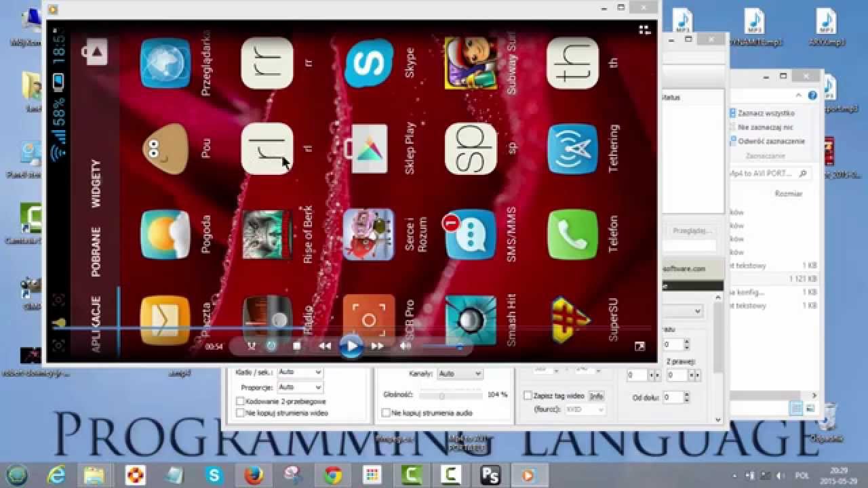868x488 pixels.
Task: Click the Przeglądaj button in converter
Action: (x=691, y=230)
